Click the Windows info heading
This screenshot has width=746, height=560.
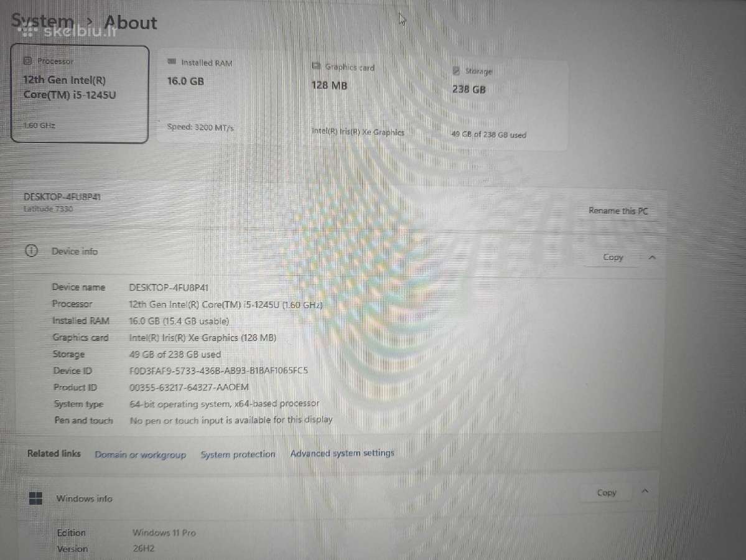(x=84, y=498)
